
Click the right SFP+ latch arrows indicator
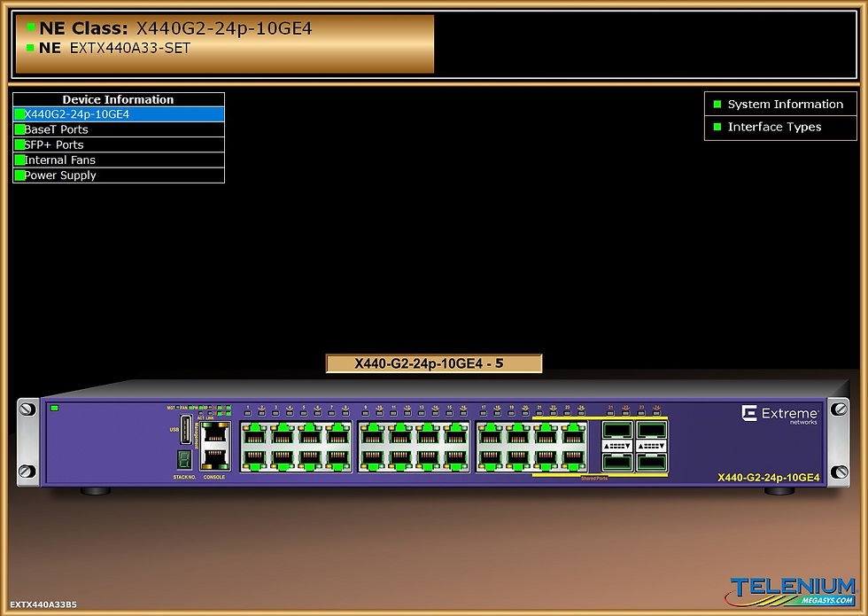[x=652, y=446]
